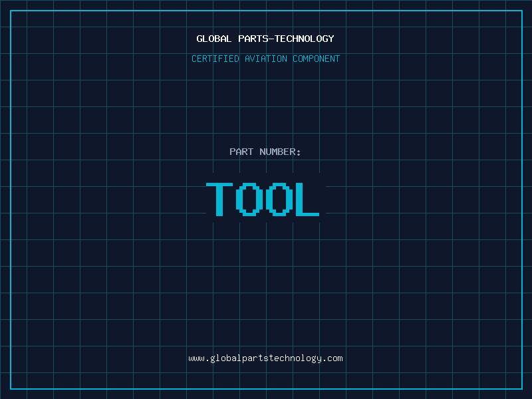Open the www.globalpartstechnology.com link
The width and height of the screenshot is (532, 399).
point(265,358)
